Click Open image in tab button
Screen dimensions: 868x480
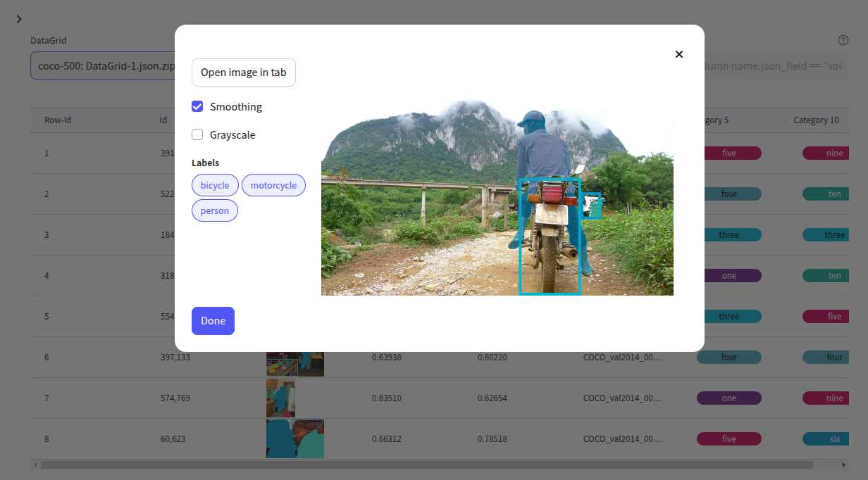pos(244,72)
